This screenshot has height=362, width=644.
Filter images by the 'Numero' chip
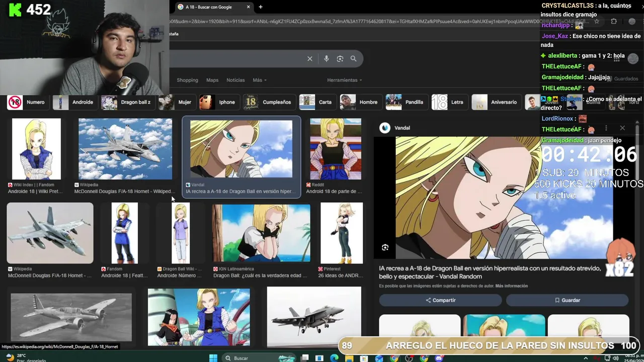pyautogui.click(x=27, y=102)
